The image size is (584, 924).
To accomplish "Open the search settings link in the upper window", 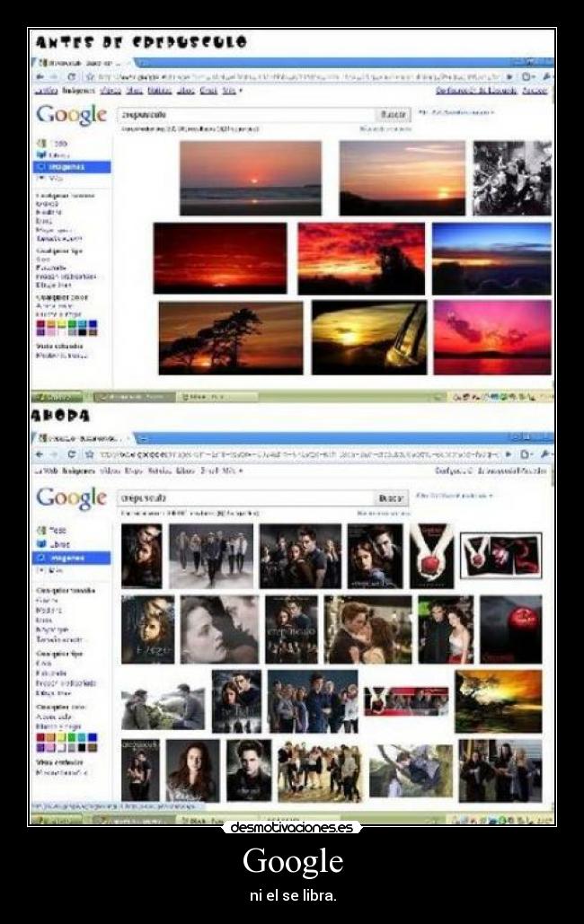I will 477,90.
